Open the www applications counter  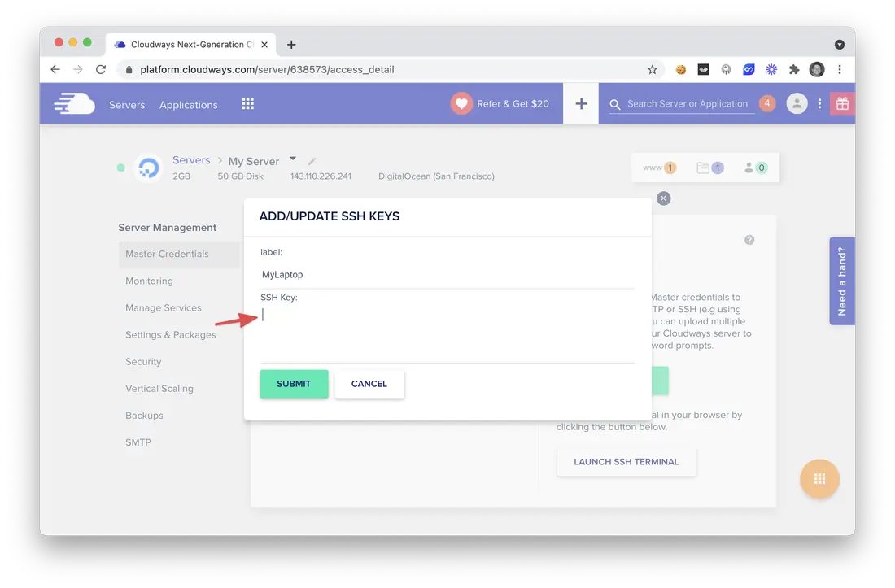[x=659, y=168]
